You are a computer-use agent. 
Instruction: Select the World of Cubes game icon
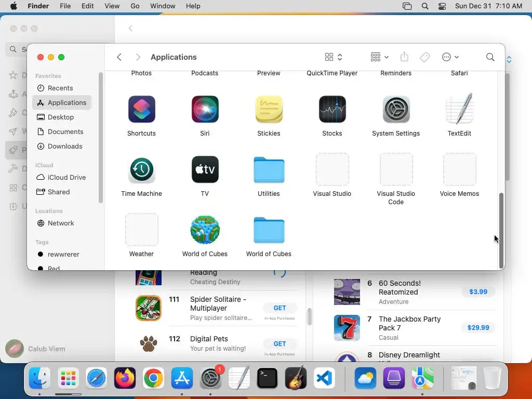coord(205,230)
